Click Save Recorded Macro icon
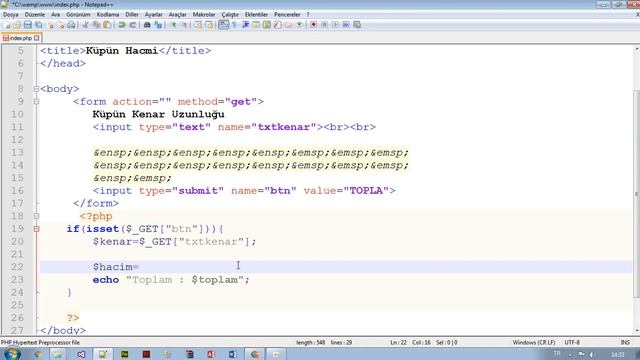The height and width of the screenshot is (360, 640). 357,25
